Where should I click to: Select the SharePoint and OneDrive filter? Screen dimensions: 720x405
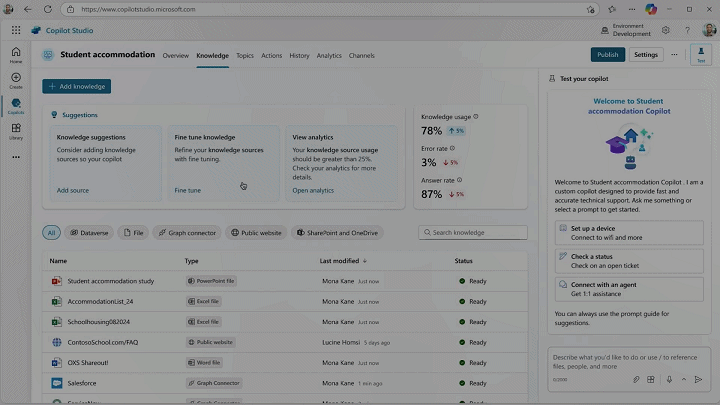(337, 233)
